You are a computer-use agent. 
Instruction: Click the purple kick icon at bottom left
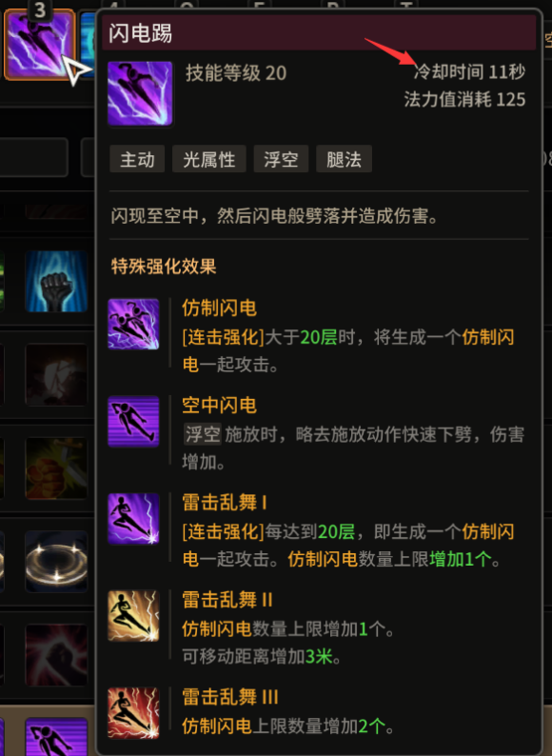[56, 737]
